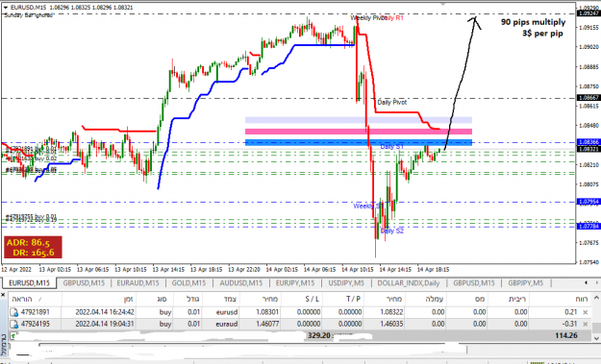
Task: Click the Daily Pivot label on chart
Action: (391, 102)
